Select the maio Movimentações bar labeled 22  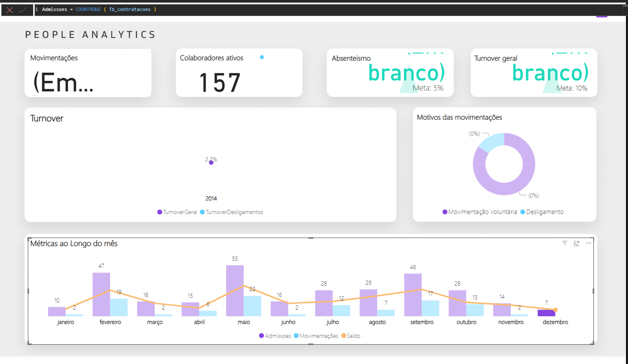(252, 306)
